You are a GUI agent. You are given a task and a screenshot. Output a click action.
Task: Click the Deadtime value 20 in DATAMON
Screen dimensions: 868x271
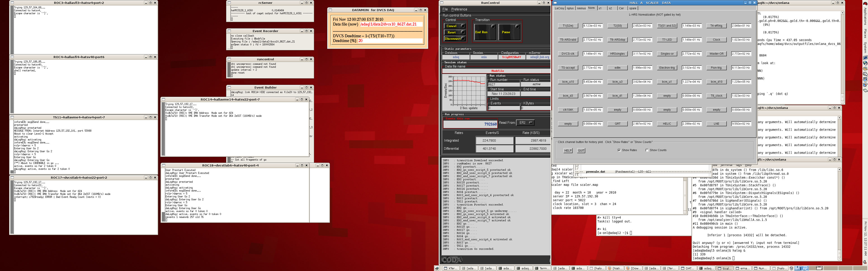point(361,41)
